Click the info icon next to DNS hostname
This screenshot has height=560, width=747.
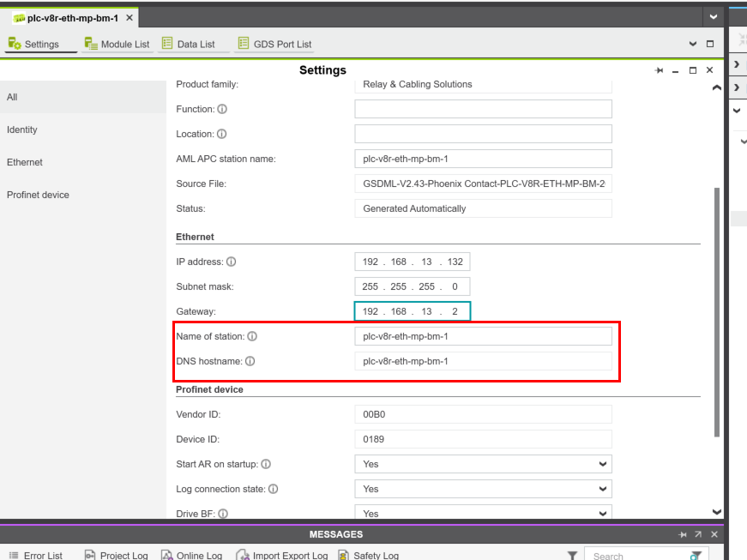pos(250,361)
